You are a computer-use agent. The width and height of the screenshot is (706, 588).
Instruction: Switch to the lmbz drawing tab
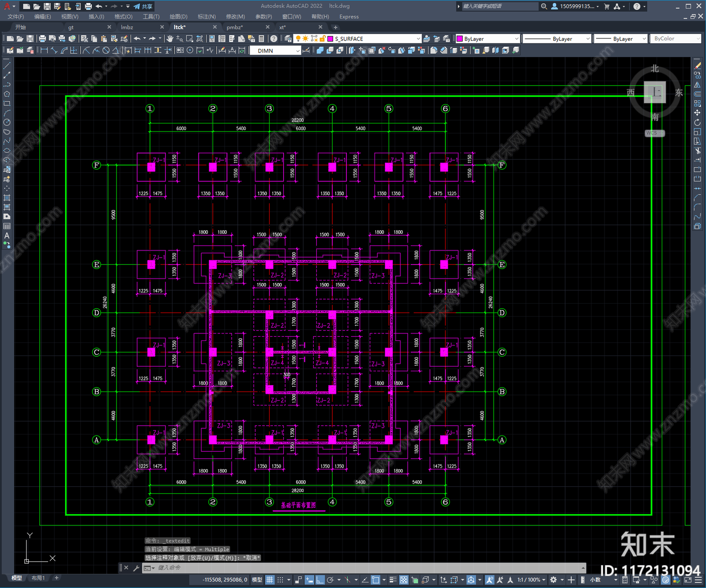pos(127,27)
